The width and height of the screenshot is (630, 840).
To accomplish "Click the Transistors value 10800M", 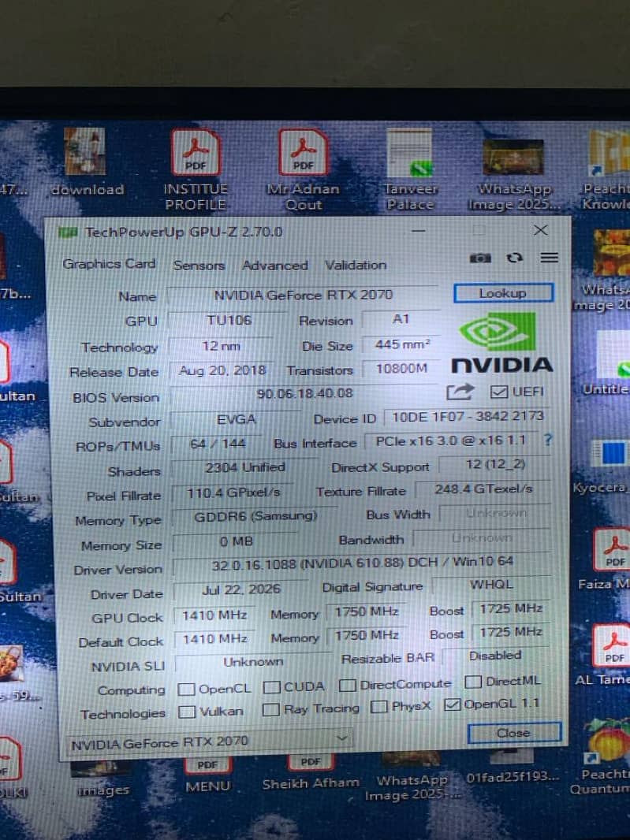I will 401,368.
